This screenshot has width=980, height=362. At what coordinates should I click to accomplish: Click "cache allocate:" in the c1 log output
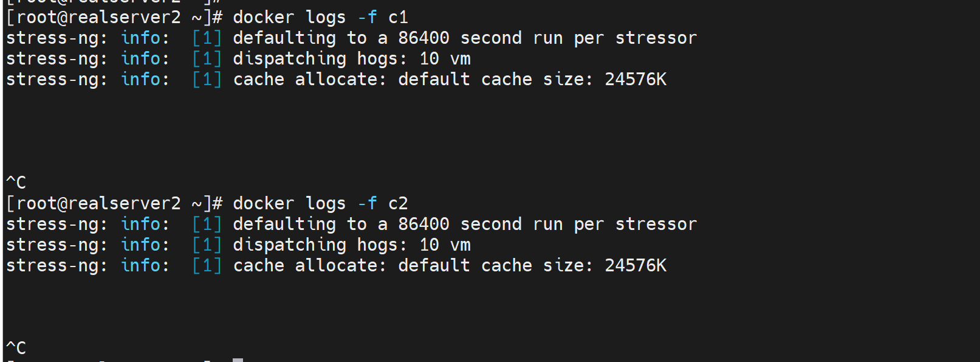(x=310, y=80)
